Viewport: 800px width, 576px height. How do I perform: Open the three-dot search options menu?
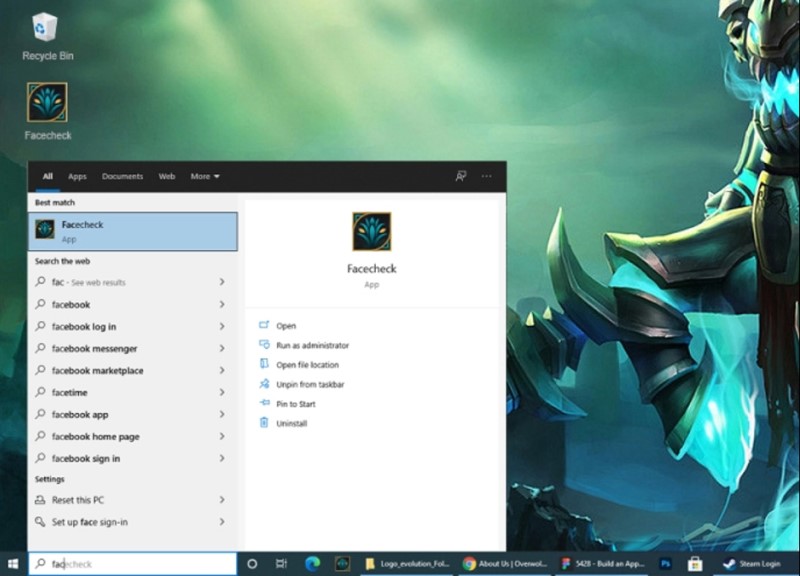point(486,176)
